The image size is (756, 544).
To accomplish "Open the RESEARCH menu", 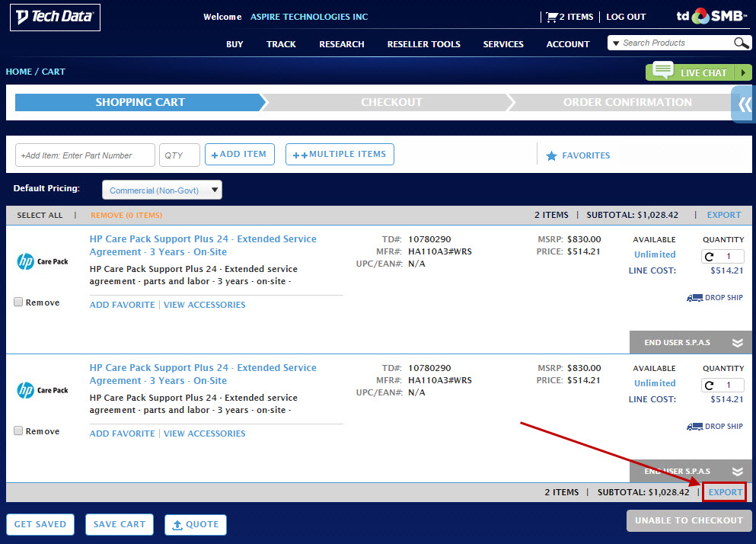I will pos(341,44).
